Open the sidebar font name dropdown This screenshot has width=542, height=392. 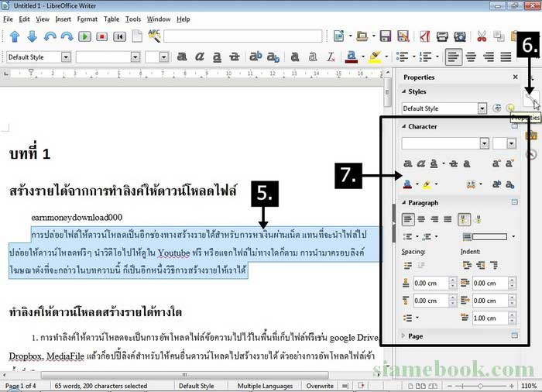pyautogui.click(x=484, y=143)
